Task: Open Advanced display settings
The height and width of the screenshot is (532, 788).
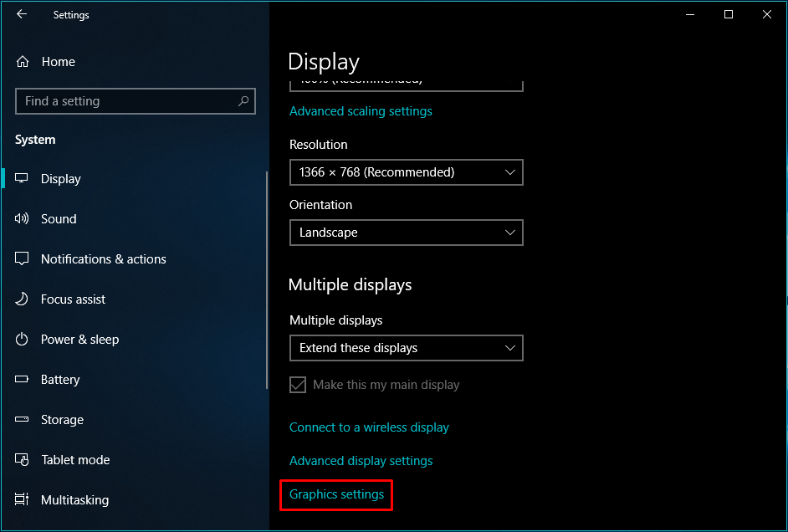Action: [x=361, y=460]
